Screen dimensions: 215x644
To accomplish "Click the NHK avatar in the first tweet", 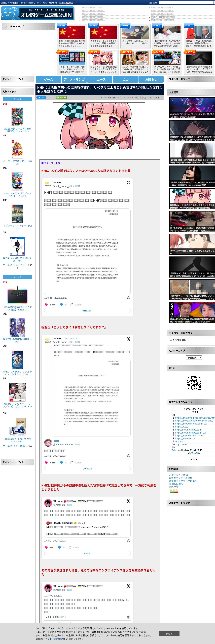I will (x=48, y=185).
